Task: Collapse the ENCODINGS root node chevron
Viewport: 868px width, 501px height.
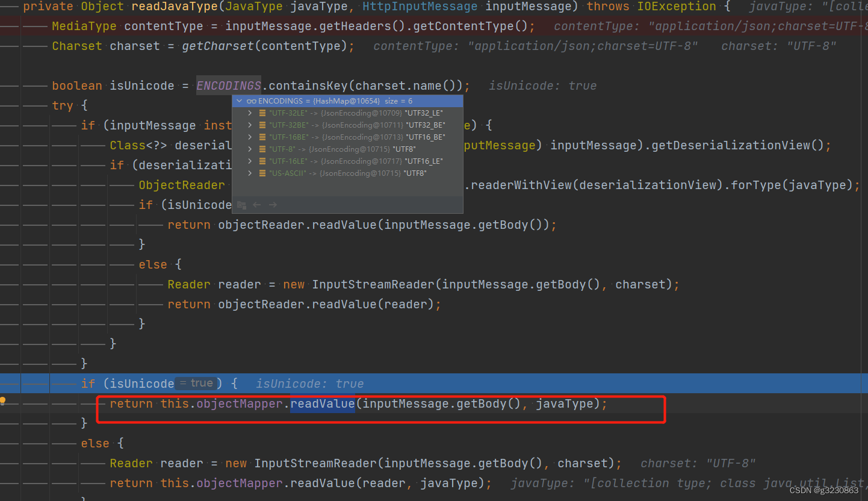Action: [x=239, y=101]
